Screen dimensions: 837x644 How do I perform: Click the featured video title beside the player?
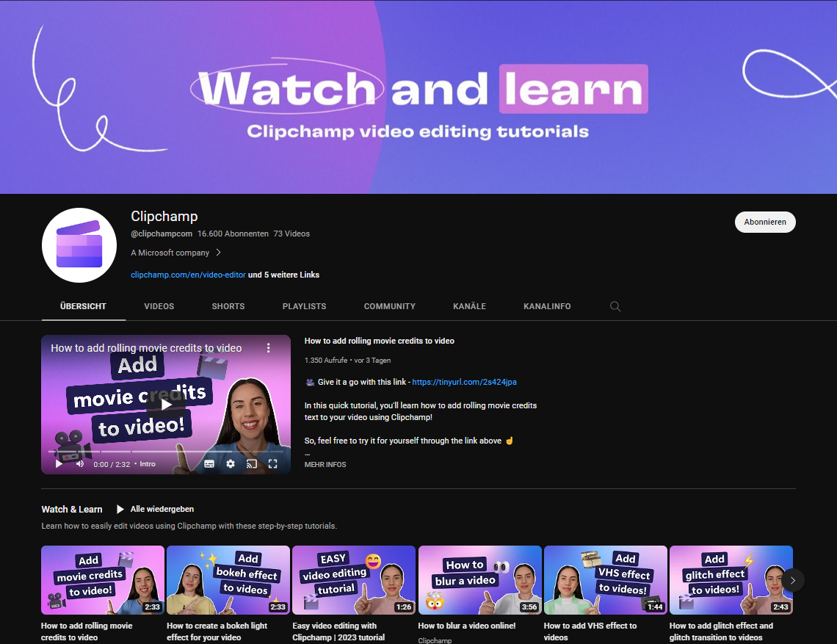380,341
